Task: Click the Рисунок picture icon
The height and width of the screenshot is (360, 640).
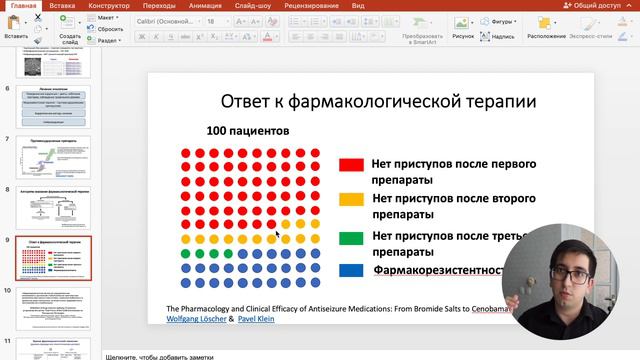Action: tap(461, 23)
